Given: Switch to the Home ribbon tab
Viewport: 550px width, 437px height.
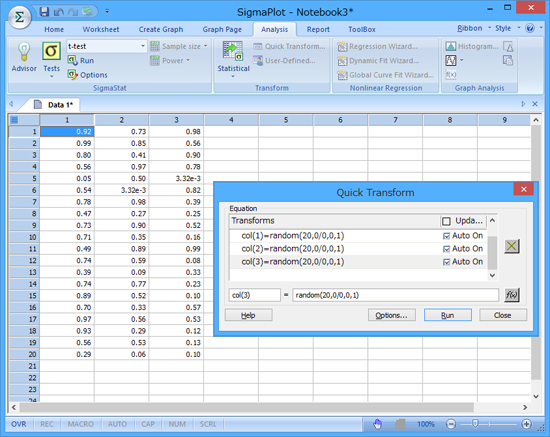Looking at the screenshot, I should pos(54,29).
